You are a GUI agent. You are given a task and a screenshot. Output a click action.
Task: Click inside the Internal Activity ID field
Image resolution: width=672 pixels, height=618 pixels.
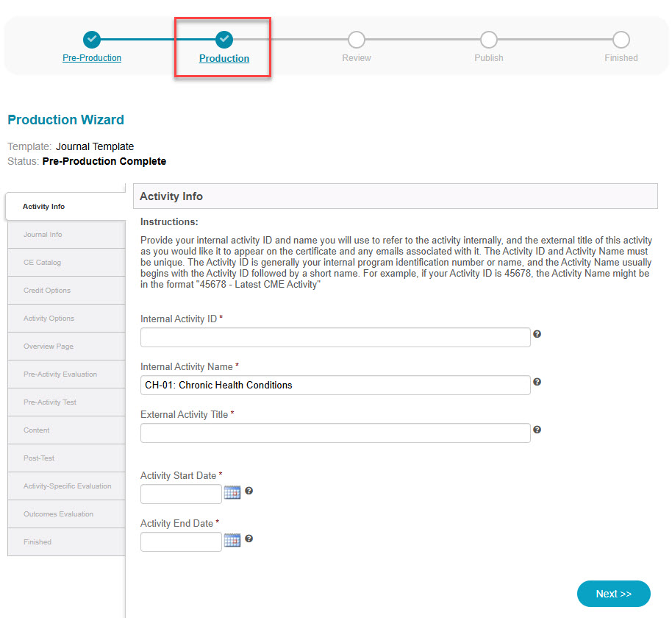(x=335, y=337)
